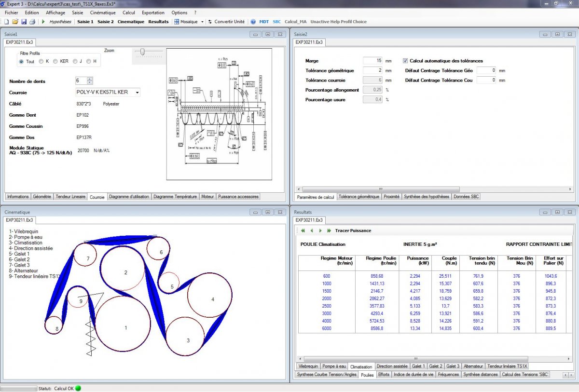Viewport: 579px width, 392px height.
Task: Select the KER profile filter radio button
Action: point(55,62)
